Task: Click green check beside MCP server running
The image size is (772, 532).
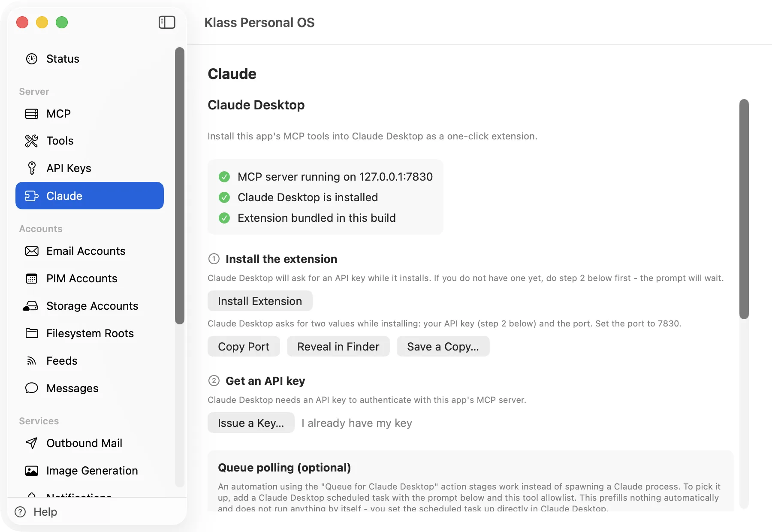Action: tap(224, 177)
